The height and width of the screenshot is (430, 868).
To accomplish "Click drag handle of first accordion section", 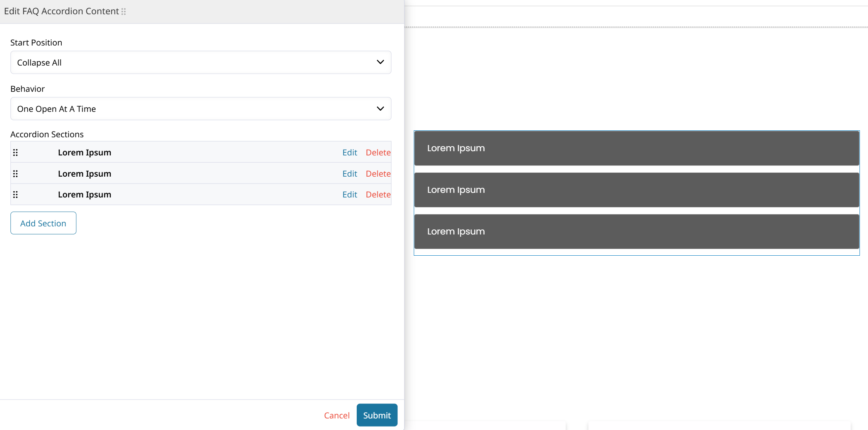I will 15,153.
